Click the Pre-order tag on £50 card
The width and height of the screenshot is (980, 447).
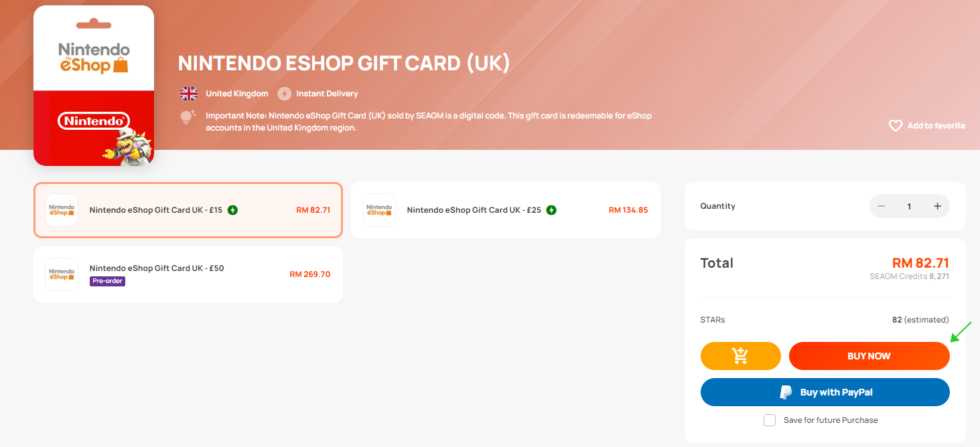point(107,281)
